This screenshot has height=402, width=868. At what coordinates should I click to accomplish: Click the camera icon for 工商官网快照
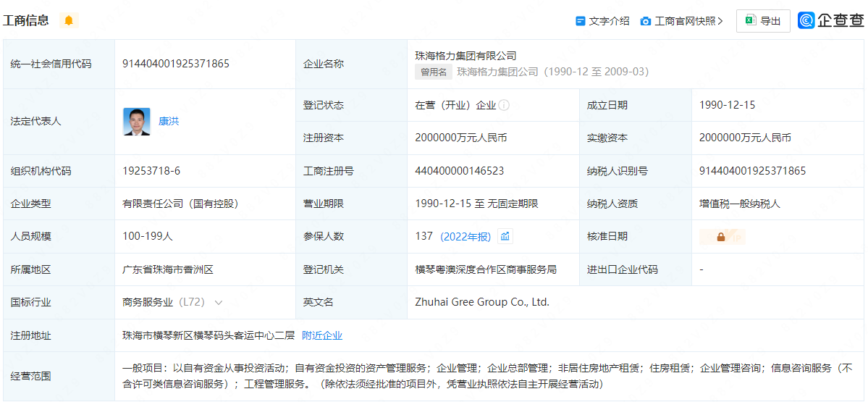click(x=645, y=21)
